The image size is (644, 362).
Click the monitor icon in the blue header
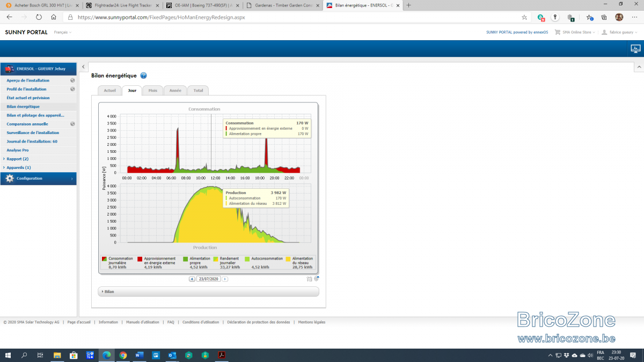pyautogui.click(x=635, y=49)
